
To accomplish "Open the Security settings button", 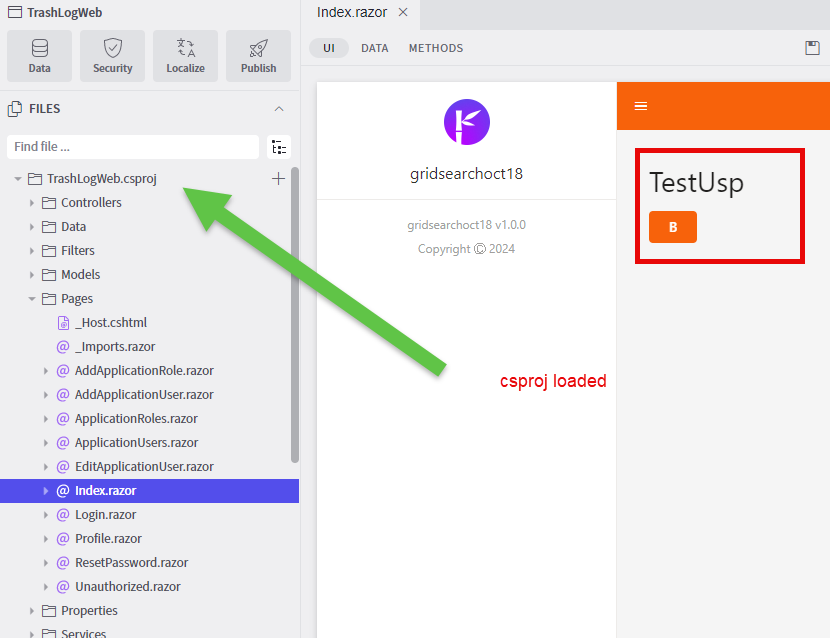I will 112,56.
